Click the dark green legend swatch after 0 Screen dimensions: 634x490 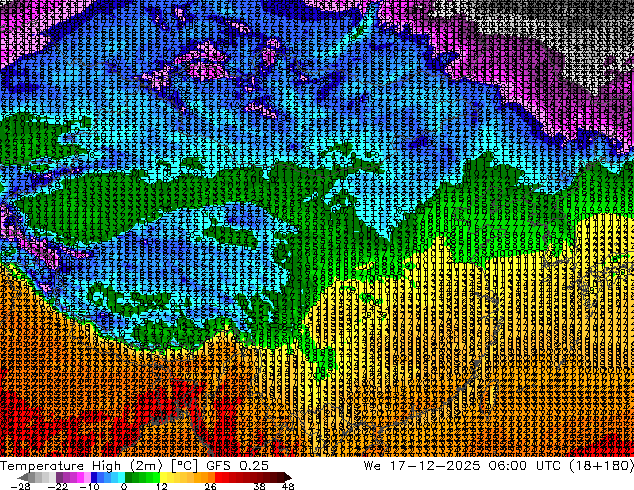[x=129, y=477]
